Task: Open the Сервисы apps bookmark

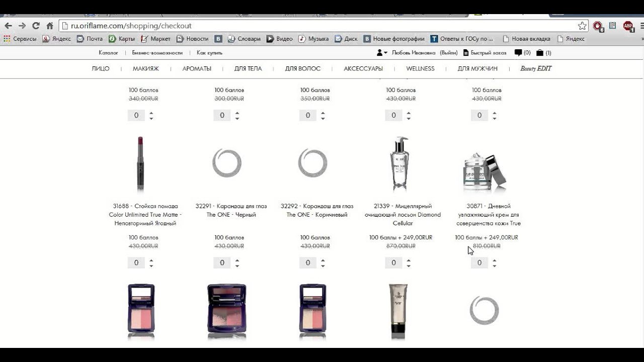Action: [20, 39]
